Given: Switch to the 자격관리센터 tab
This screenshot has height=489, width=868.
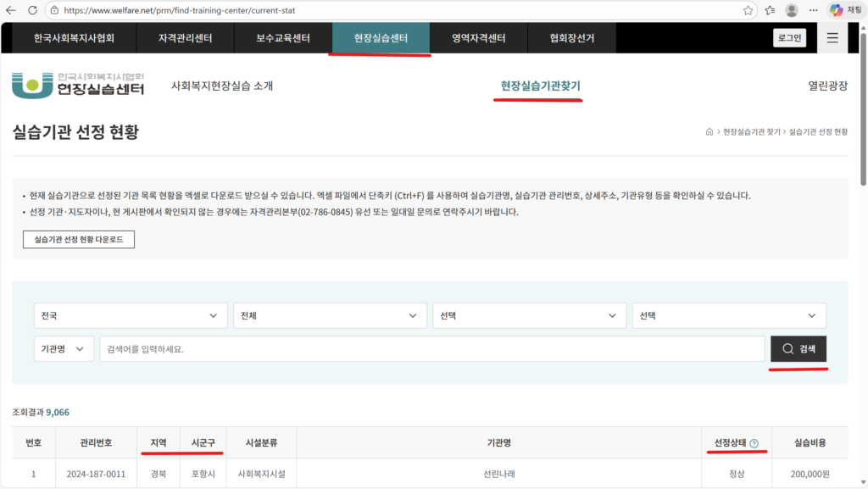Looking at the screenshot, I should [x=186, y=37].
